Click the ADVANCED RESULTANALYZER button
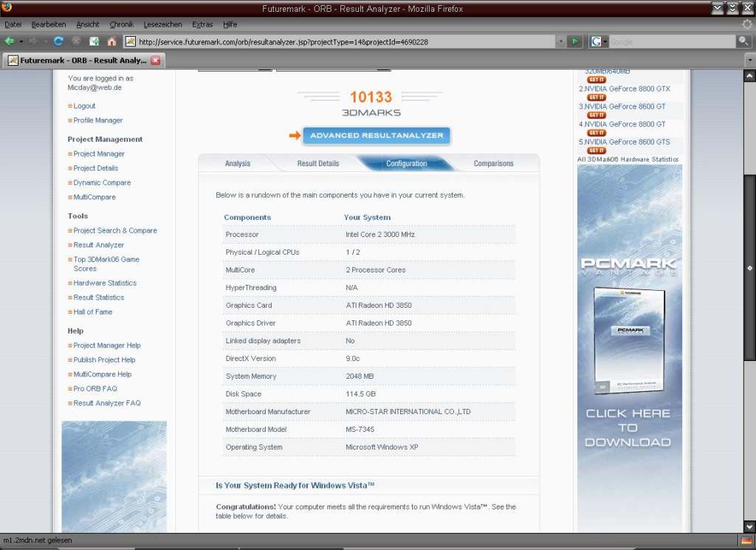756x550 pixels. point(377,135)
